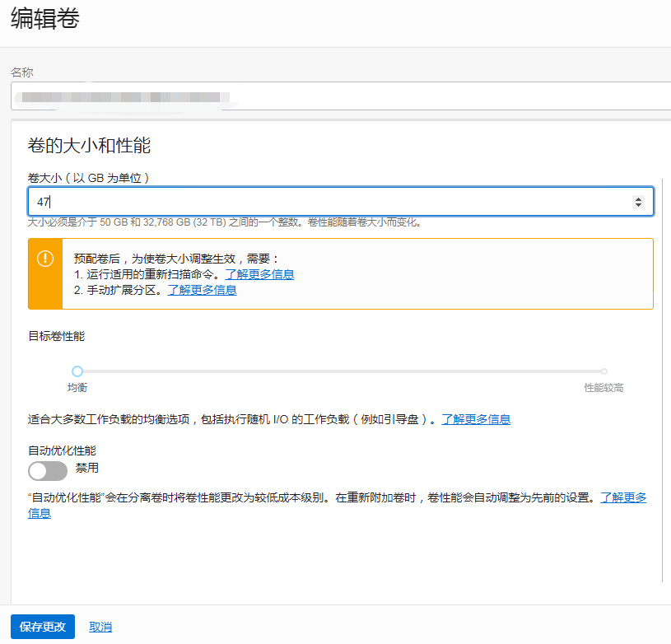Click the 目标卷性能 label

[57, 336]
